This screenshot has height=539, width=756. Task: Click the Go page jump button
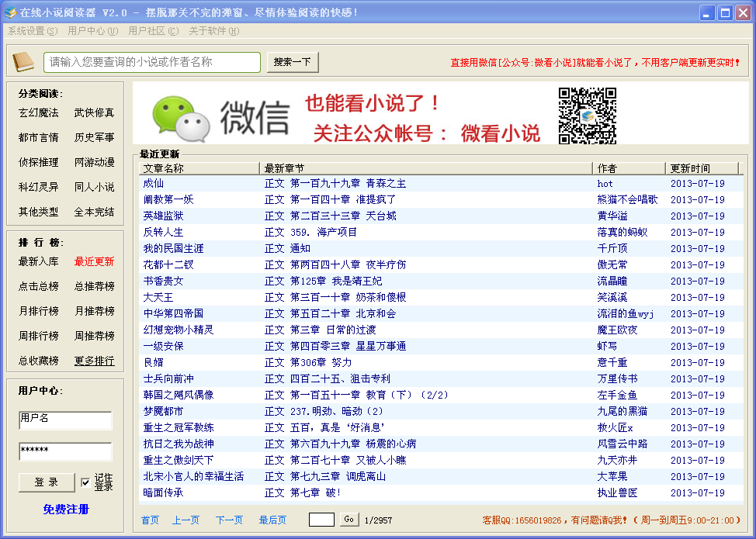pos(349,520)
